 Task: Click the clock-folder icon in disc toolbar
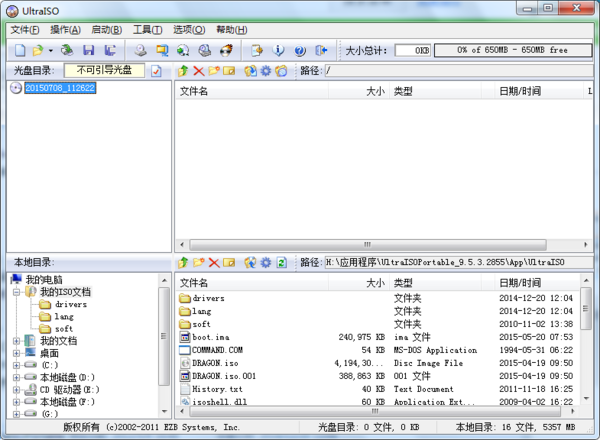281,71
